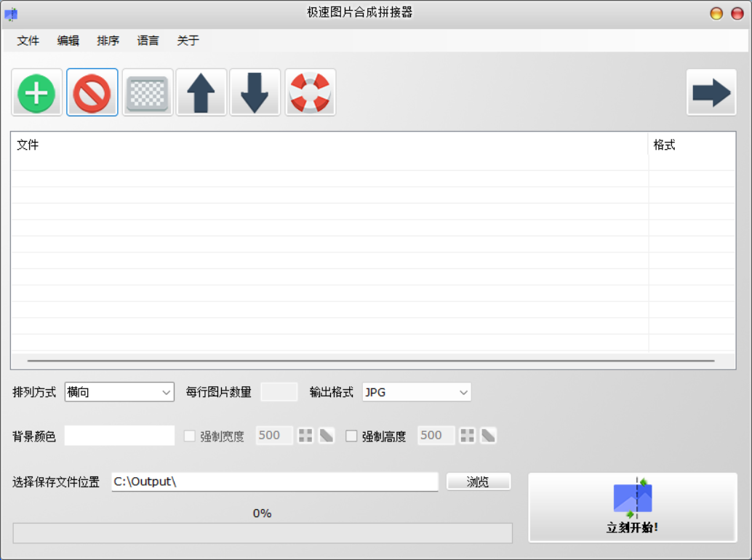Pick a color in 背景颜色 swatch

click(x=119, y=436)
